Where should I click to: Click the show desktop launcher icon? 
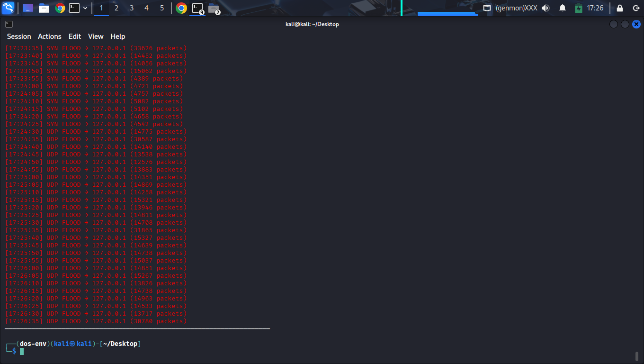[28, 8]
